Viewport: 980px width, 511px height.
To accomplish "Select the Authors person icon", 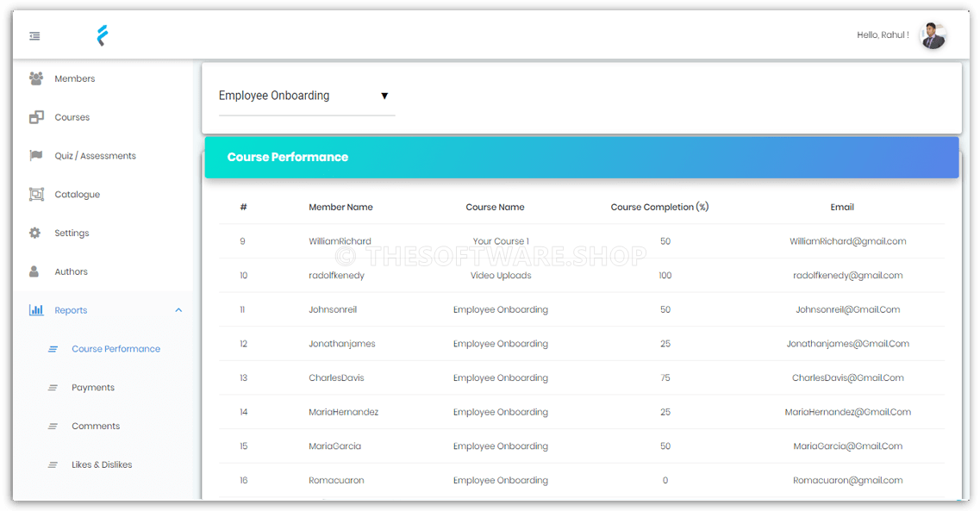I will (35, 271).
